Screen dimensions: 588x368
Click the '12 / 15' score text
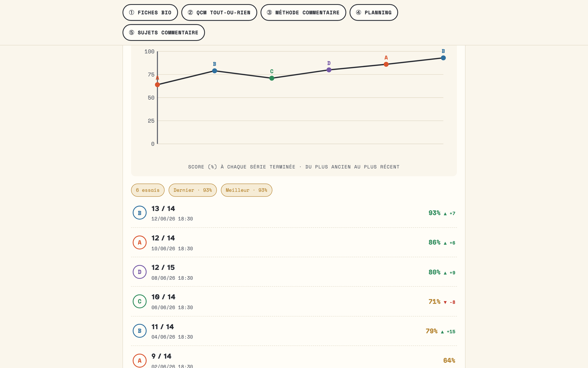click(x=163, y=267)
